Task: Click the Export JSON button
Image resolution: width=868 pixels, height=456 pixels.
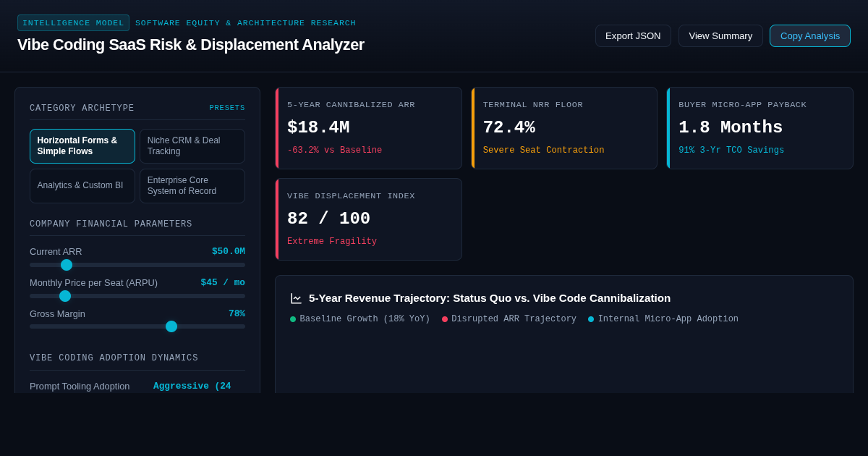Action: (633, 35)
